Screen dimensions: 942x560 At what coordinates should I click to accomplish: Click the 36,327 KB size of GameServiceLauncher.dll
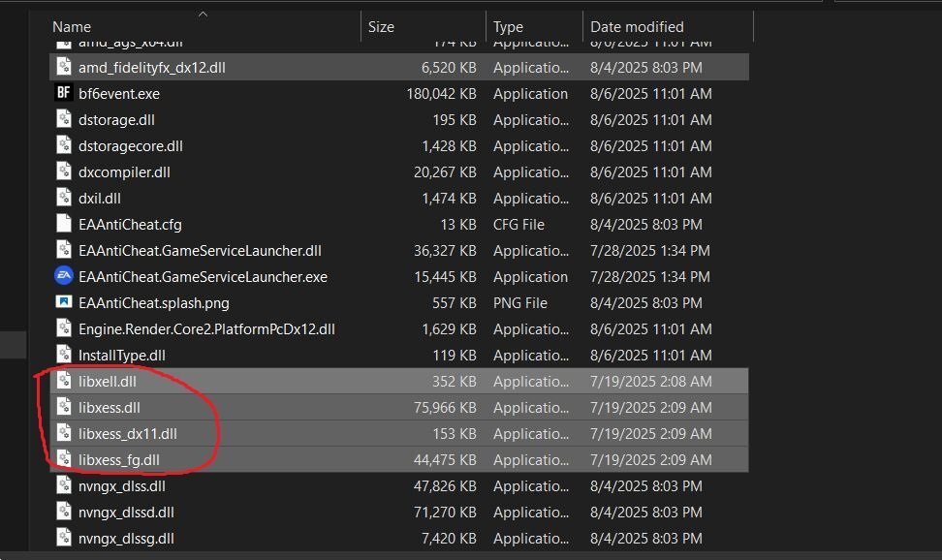445,251
